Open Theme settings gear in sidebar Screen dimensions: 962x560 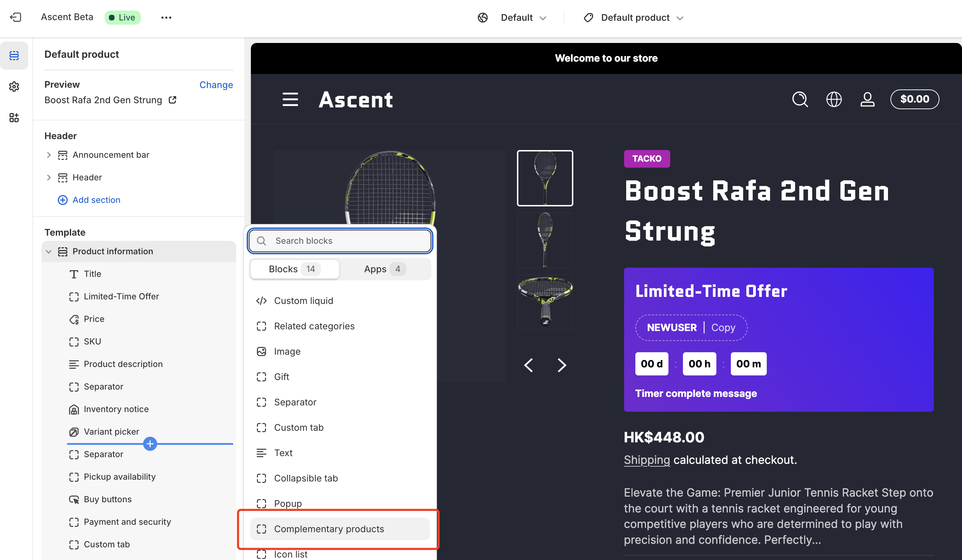(x=14, y=87)
